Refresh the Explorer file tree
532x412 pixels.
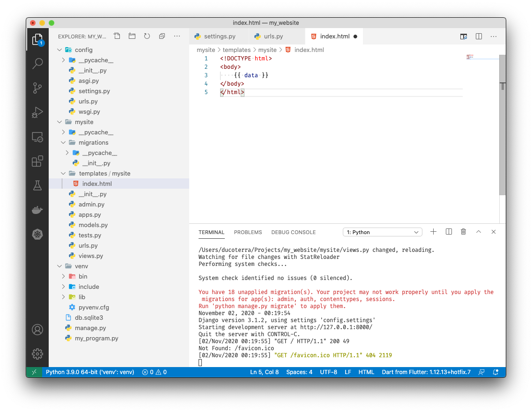(x=147, y=36)
